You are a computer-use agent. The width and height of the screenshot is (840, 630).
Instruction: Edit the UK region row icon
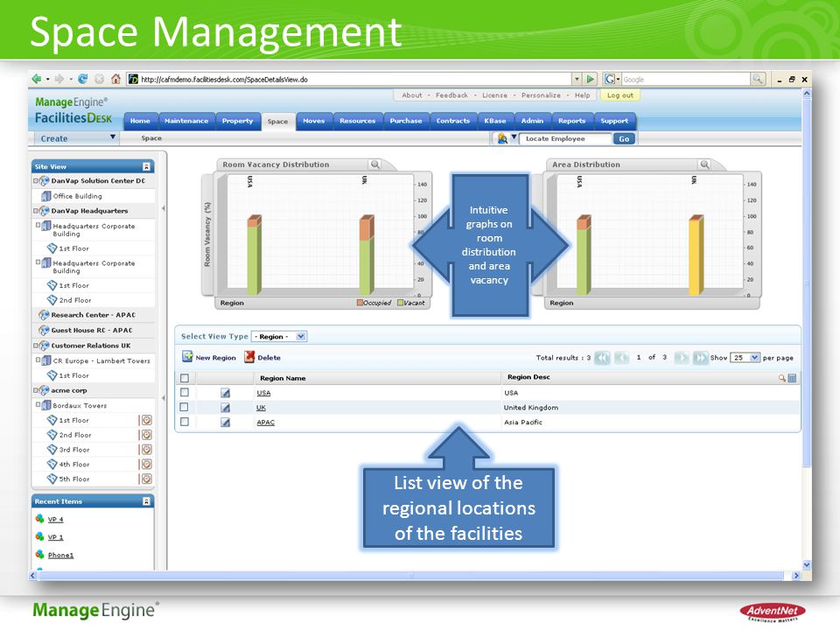[x=226, y=408]
